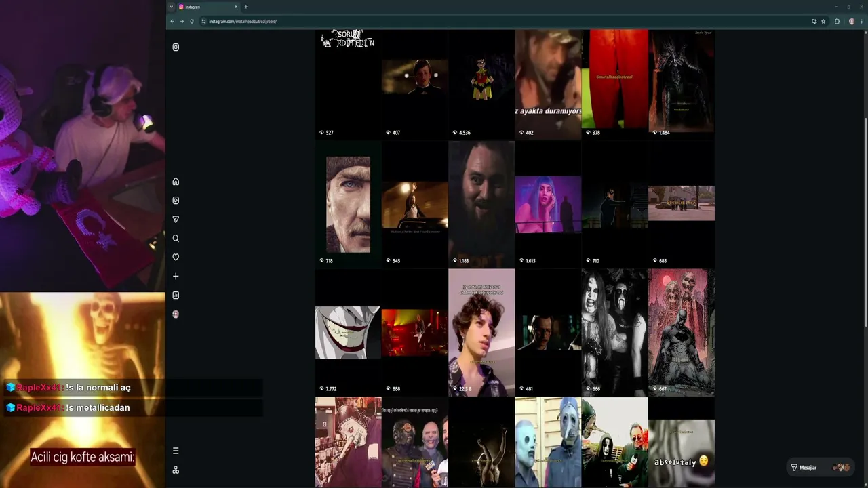The width and height of the screenshot is (868, 488).
Task: Close the Instagram tab
Action: click(236, 7)
